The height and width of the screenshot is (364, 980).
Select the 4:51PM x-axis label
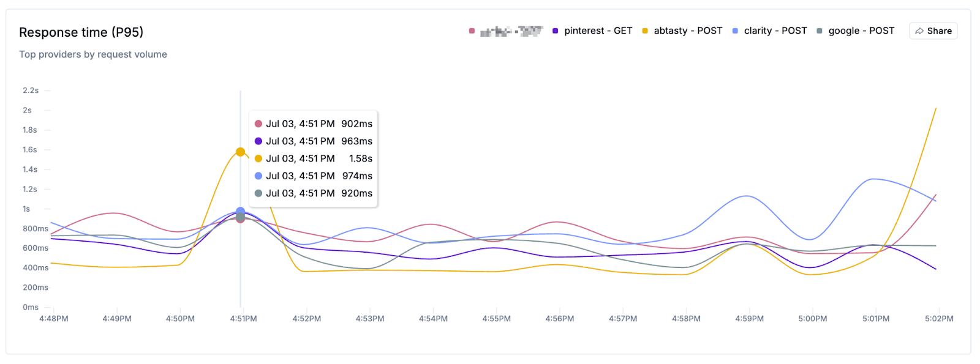(x=243, y=319)
